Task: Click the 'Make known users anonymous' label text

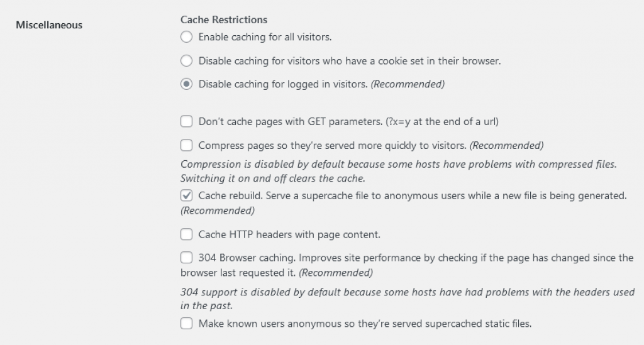Action: tap(365, 324)
